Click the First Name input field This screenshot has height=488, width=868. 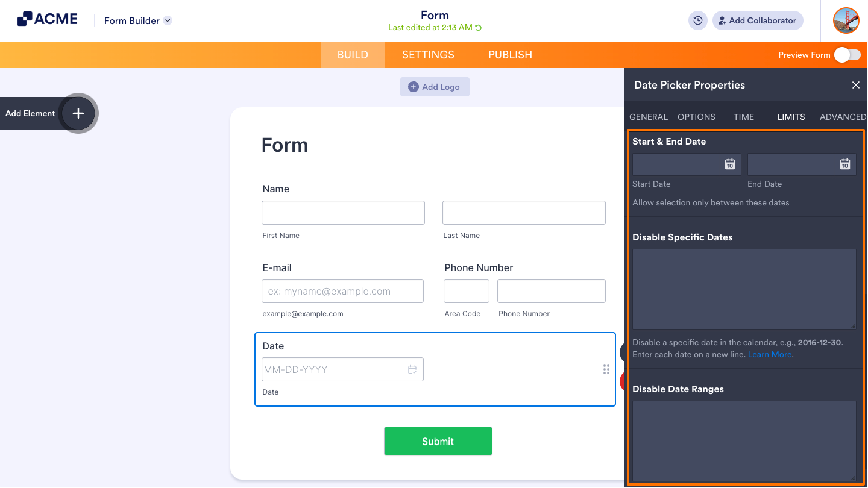click(x=343, y=212)
